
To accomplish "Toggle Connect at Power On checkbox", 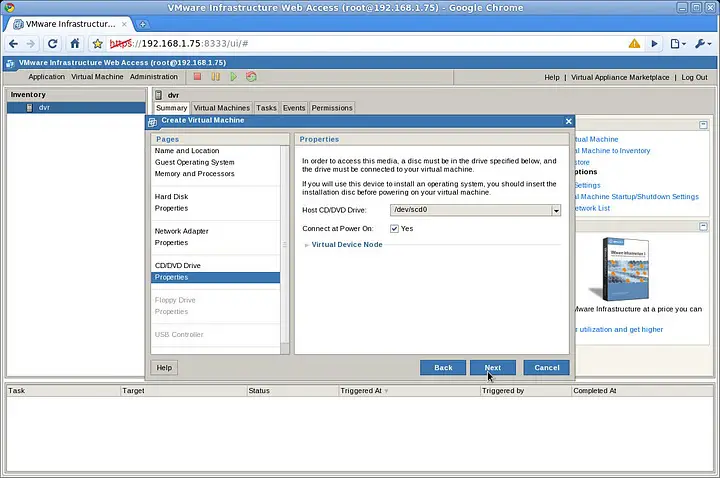I will [x=394, y=229].
